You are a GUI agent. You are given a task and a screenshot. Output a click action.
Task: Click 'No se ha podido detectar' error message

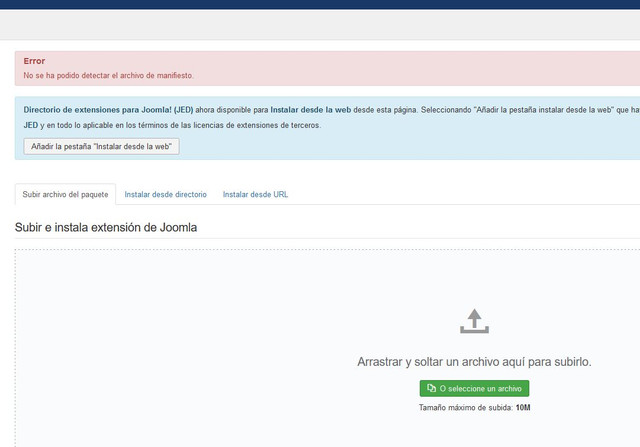[x=108, y=76]
